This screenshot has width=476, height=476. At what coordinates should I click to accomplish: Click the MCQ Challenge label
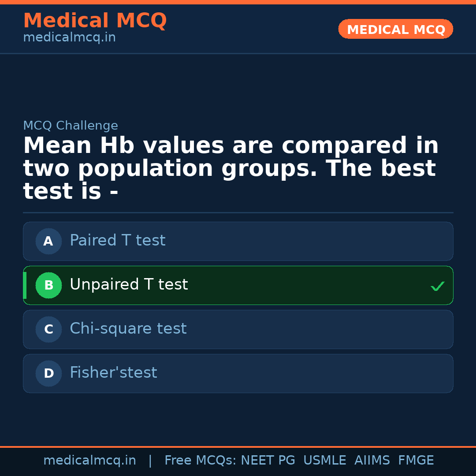pyautogui.click(x=71, y=126)
